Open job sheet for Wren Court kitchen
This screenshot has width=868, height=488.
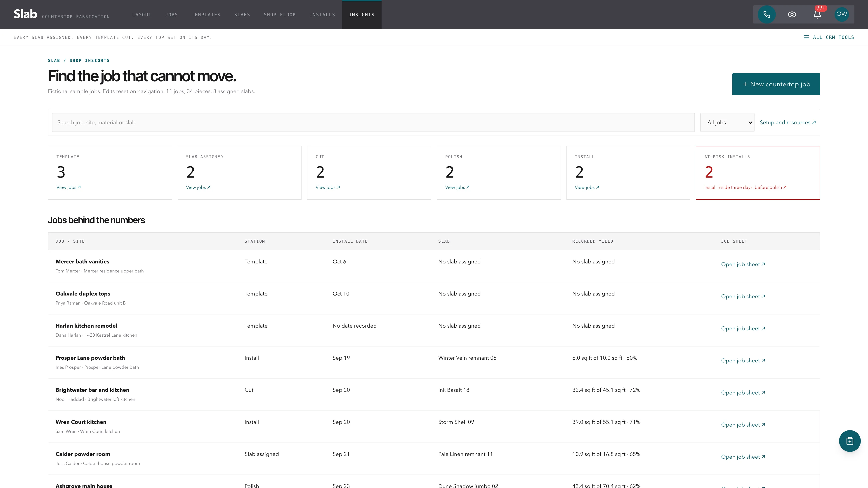pyautogui.click(x=743, y=425)
